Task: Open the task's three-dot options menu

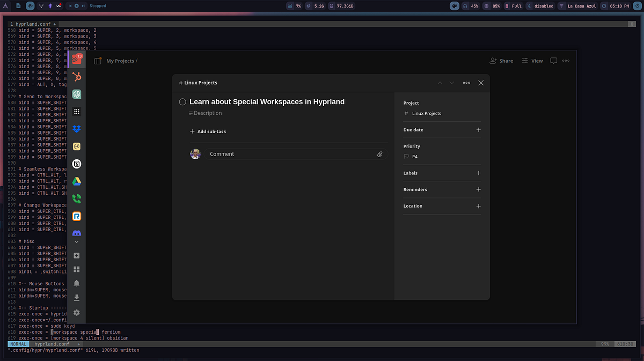Action: (466, 83)
